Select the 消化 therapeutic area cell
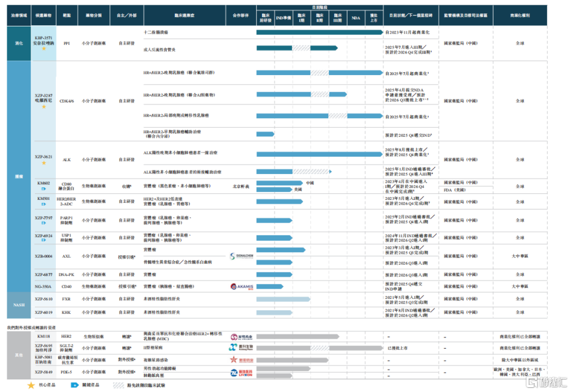 coord(19,43)
